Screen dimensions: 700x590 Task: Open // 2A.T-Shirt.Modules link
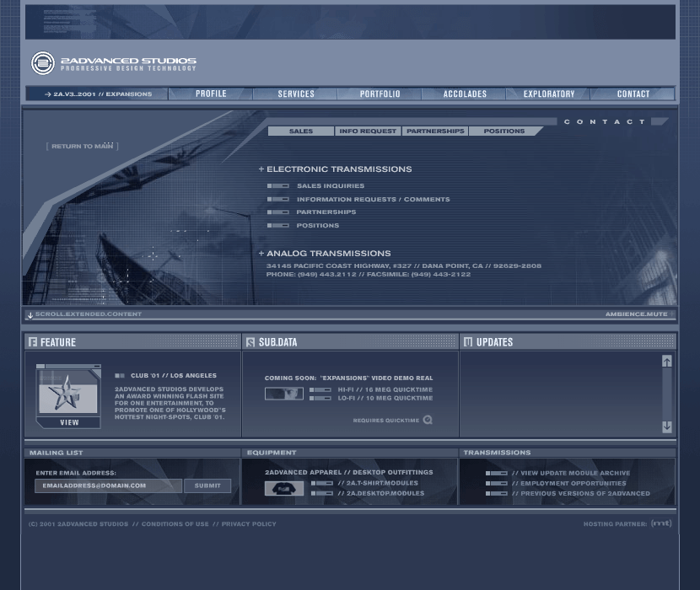(378, 483)
